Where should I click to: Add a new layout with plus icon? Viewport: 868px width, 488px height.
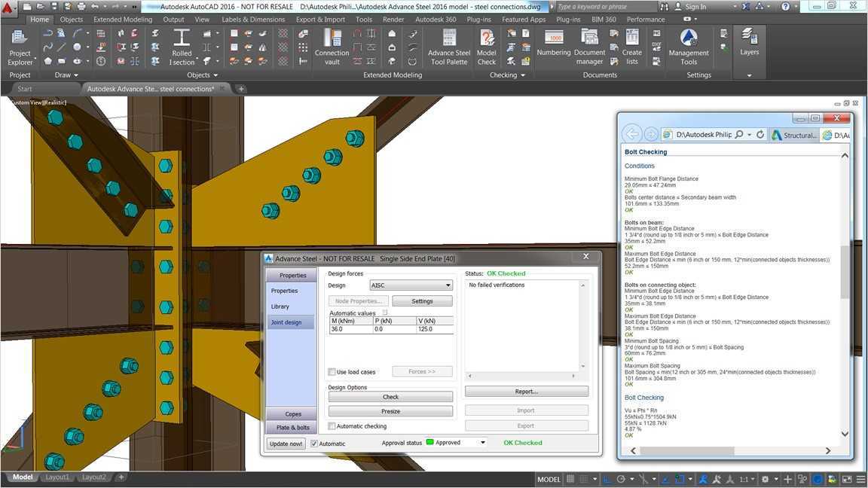pyautogui.click(x=121, y=477)
